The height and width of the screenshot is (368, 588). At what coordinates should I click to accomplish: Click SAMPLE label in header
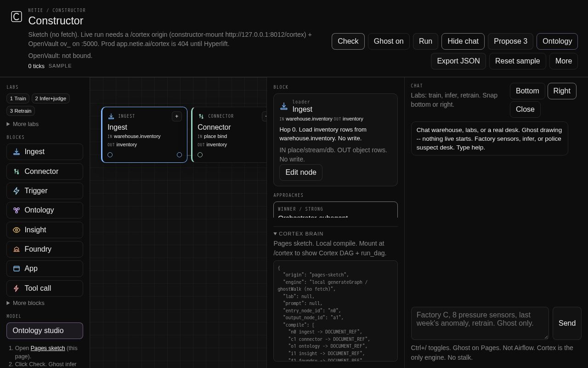pos(60,66)
